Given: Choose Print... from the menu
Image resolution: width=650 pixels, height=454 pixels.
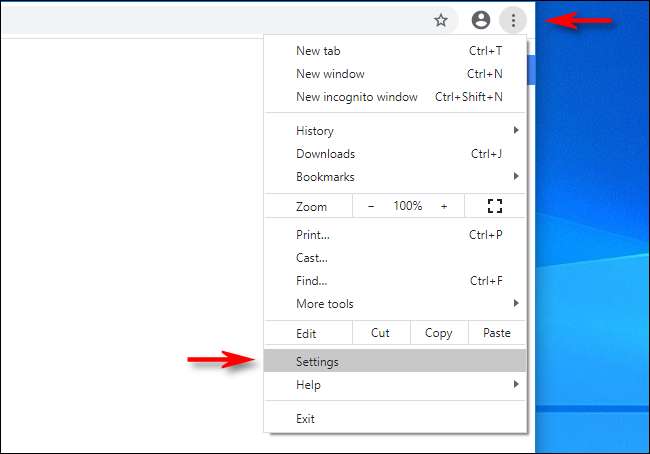Looking at the screenshot, I should 395,235.
